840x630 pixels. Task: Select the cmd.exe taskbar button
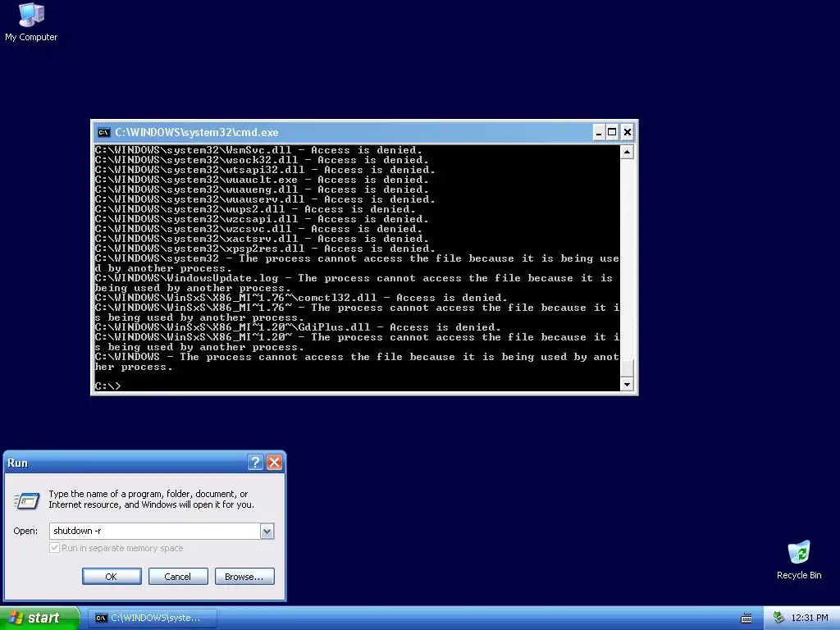point(153,619)
